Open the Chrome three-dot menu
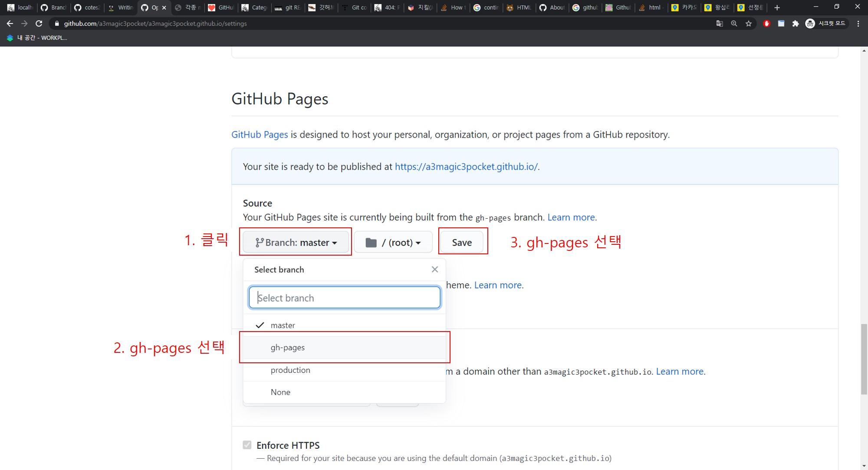Screen dimensions: 868x470 [858, 23]
